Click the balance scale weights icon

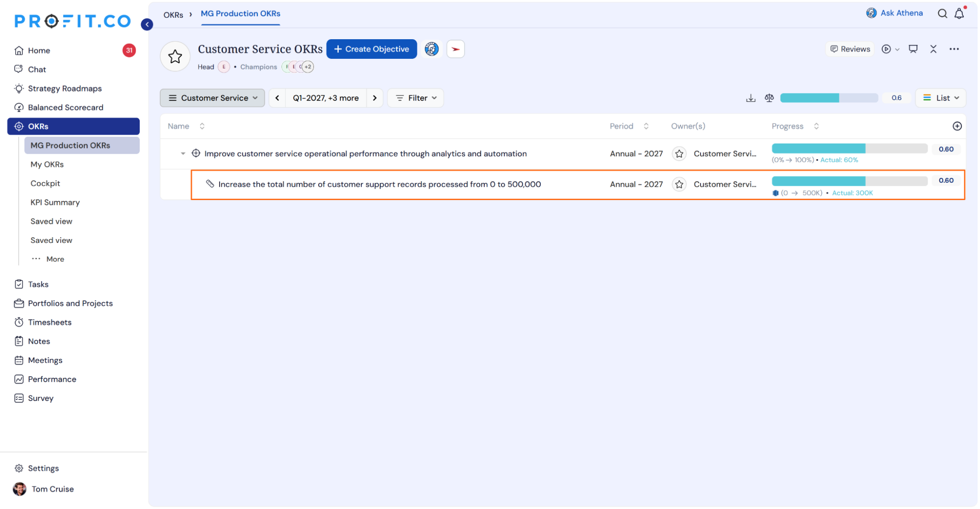pos(769,98)
